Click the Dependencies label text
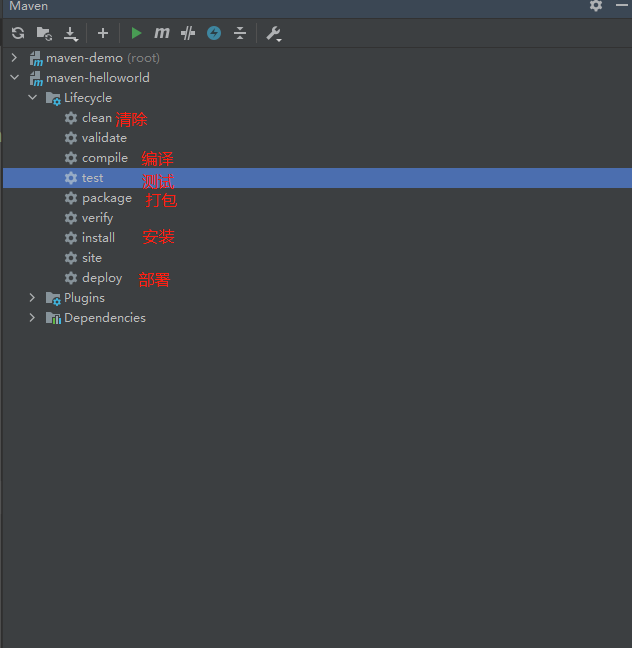This screenshot has height=648, width=632. (105, 318)
